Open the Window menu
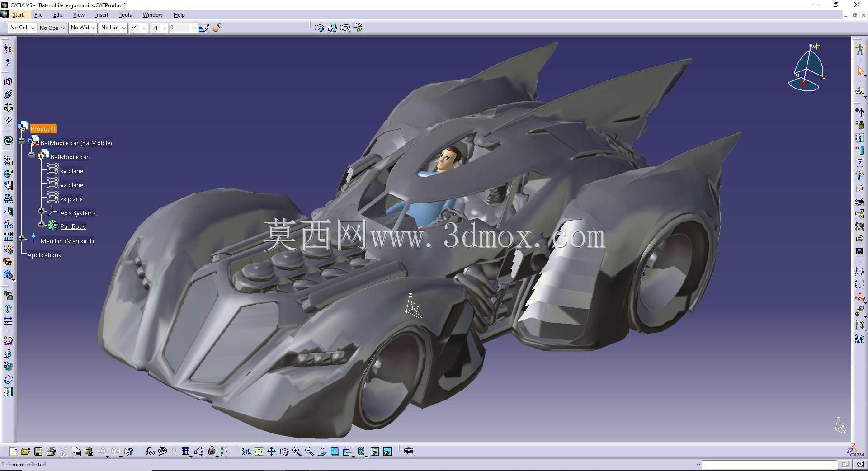 152,15
